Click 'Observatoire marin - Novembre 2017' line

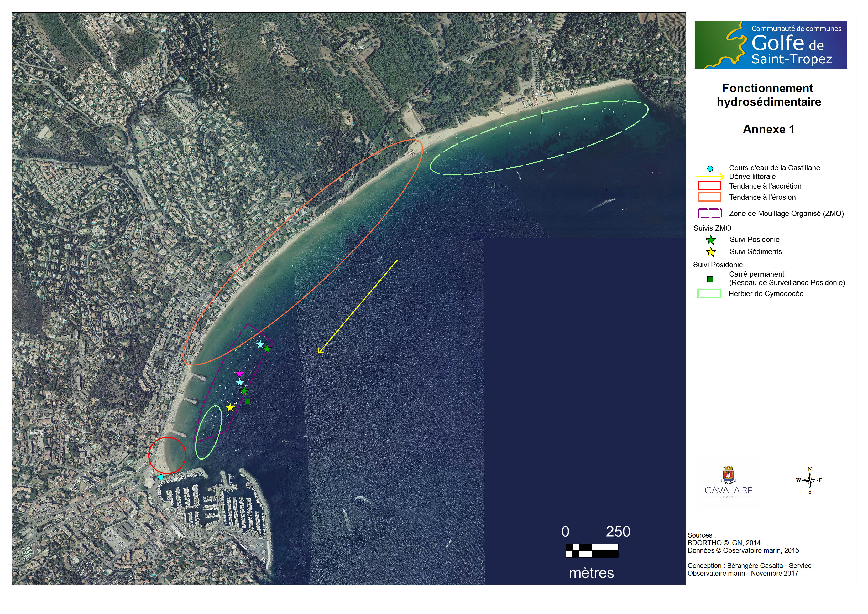pyautogui.click(x=742, y=573)
